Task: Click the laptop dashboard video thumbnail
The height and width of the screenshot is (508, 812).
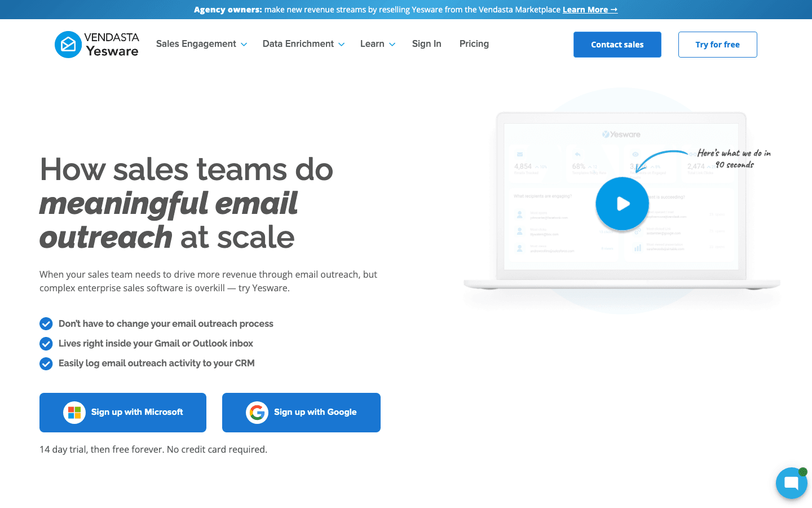Action: [x=621, y=200]
